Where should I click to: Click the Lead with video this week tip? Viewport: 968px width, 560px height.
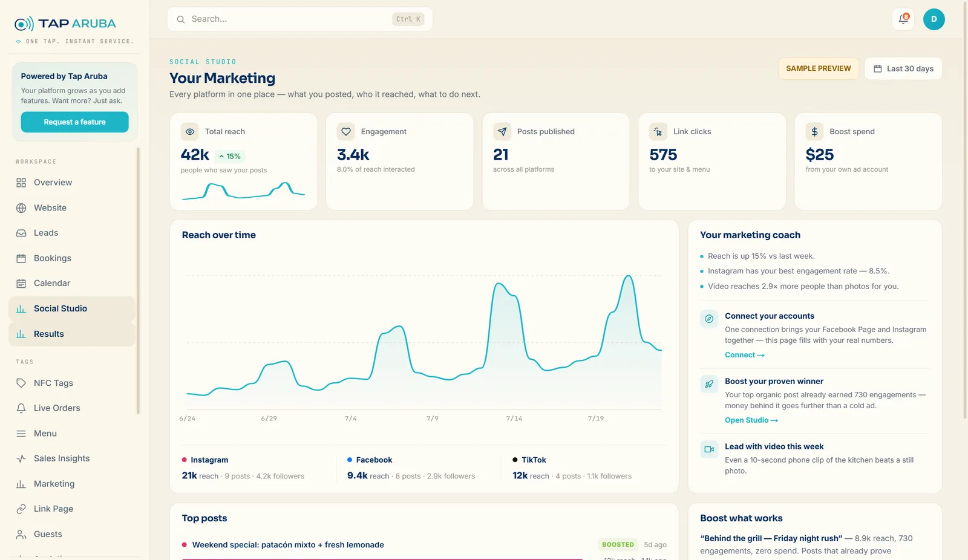[815, 458]
